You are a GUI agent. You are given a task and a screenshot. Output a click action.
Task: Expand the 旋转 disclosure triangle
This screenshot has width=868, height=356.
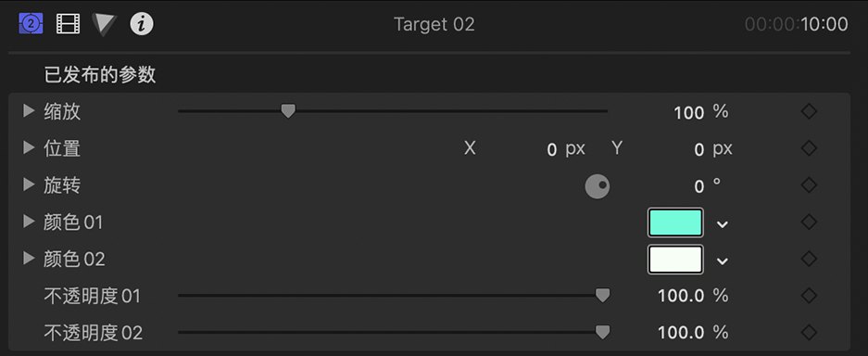tap(29, 184)
